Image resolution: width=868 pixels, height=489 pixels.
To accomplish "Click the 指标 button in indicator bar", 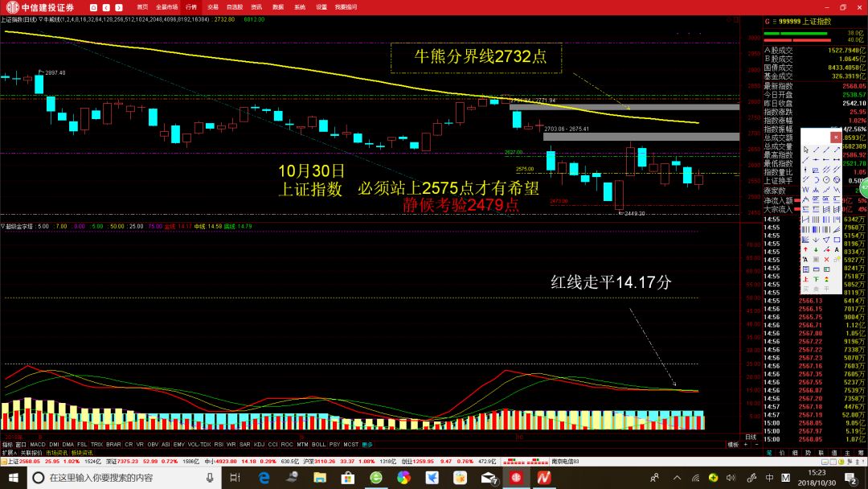I will 7,445.
